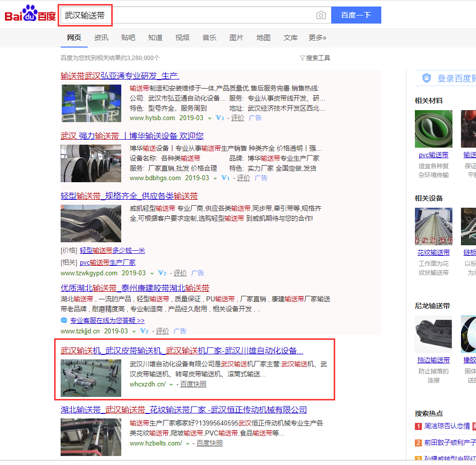
Task: Click 评价 link on tzwkgypd.com result
Action: pyautogui.click(x=180, y=273)
